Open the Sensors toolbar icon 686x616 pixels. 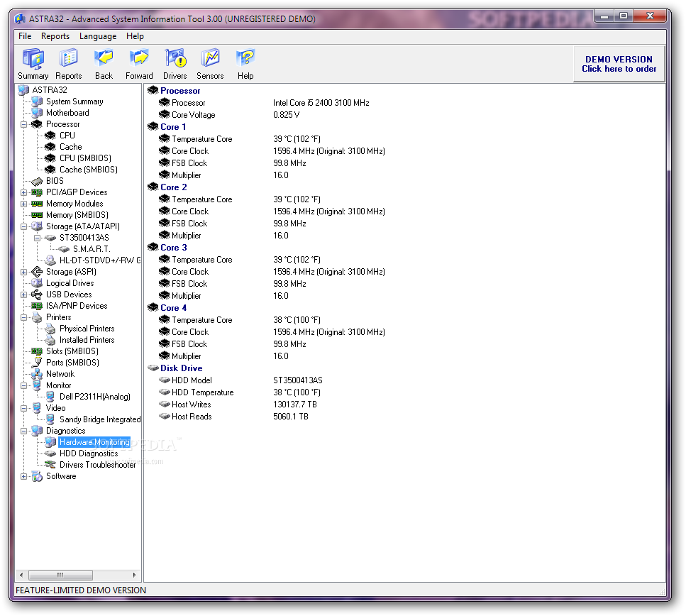210,58
